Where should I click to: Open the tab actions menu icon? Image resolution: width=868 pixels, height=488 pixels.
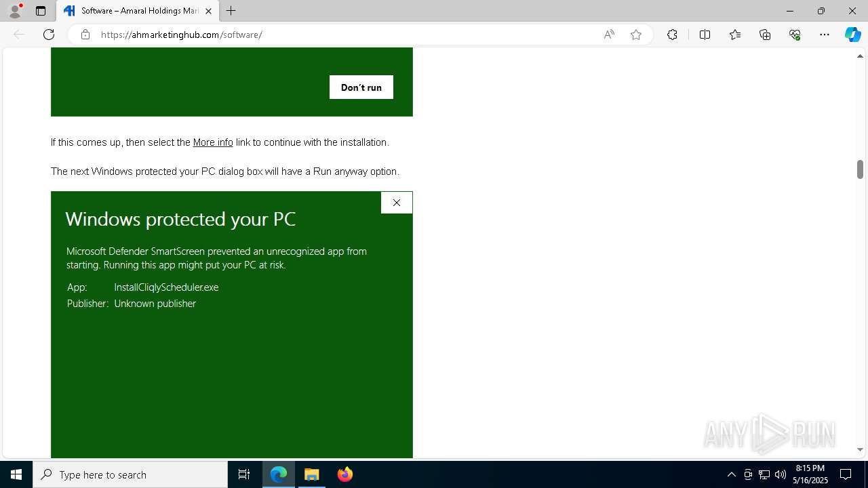pos(41,11)
